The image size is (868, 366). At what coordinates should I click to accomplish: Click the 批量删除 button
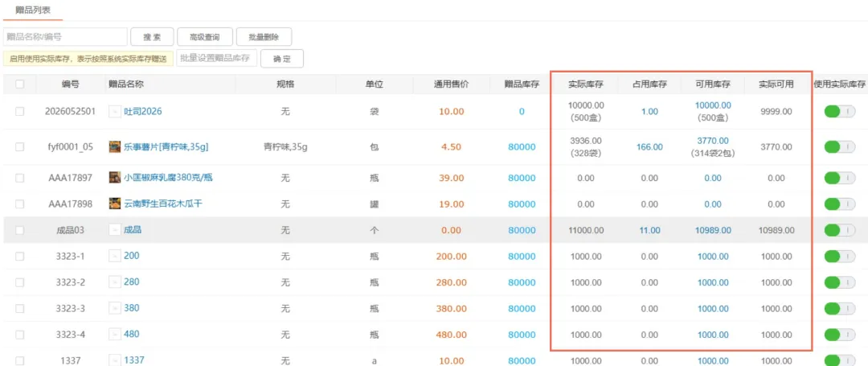pos(264,37)
